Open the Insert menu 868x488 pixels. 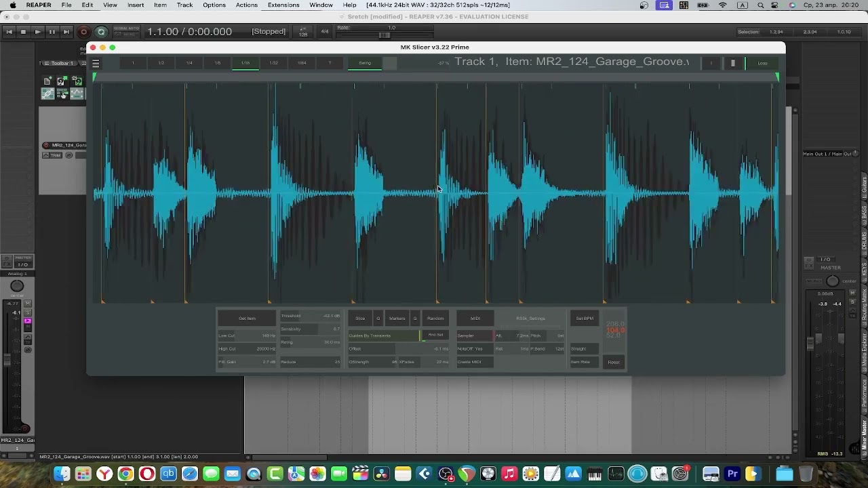coord(136,5)
